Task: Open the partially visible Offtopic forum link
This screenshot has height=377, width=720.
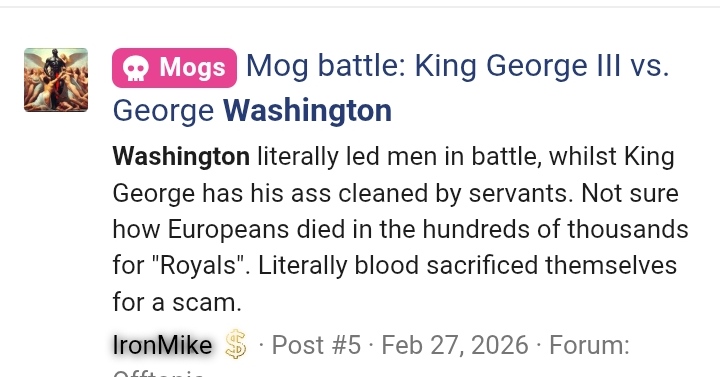Action: pos(158,373)
